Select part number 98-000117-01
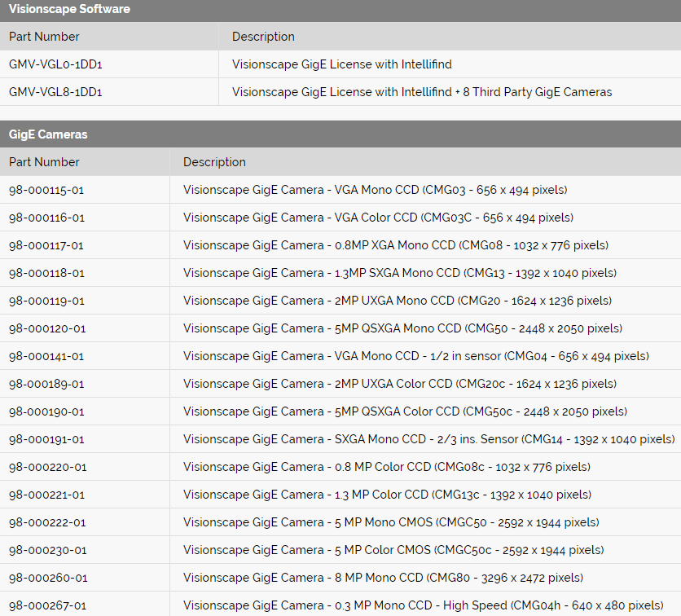The height and width of the screenshot is (616, 681). 46,246
